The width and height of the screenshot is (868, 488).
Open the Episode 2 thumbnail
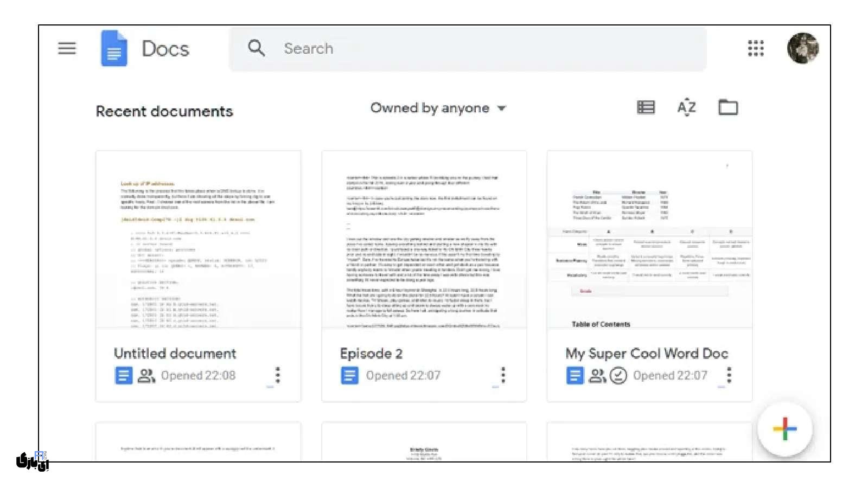click(x=424, y=240)
